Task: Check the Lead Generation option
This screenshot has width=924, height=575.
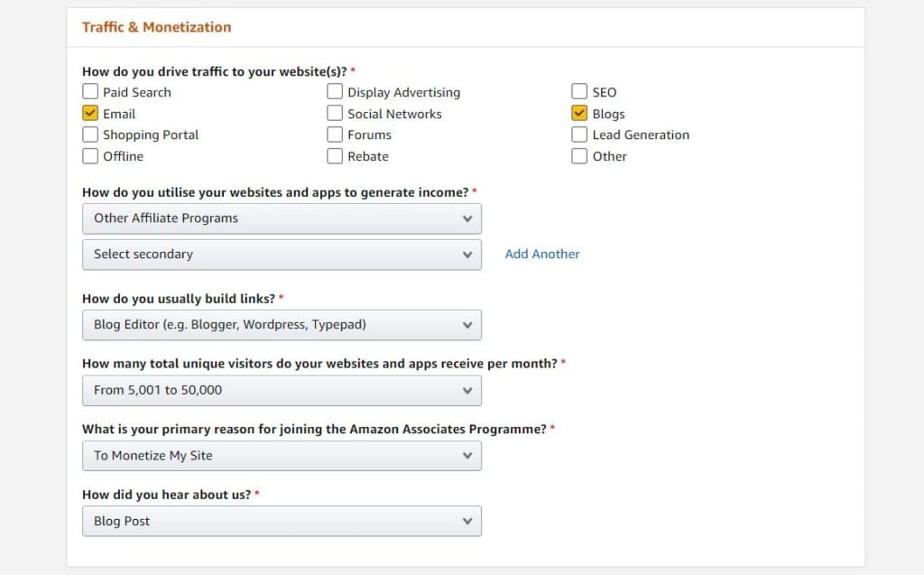Action: pos(579,134)
